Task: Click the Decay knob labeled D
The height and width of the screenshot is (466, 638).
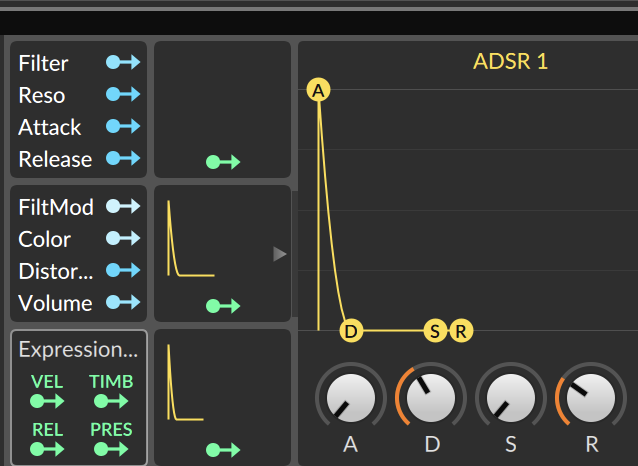Action: pyautogui.click(x=431, y=397)
